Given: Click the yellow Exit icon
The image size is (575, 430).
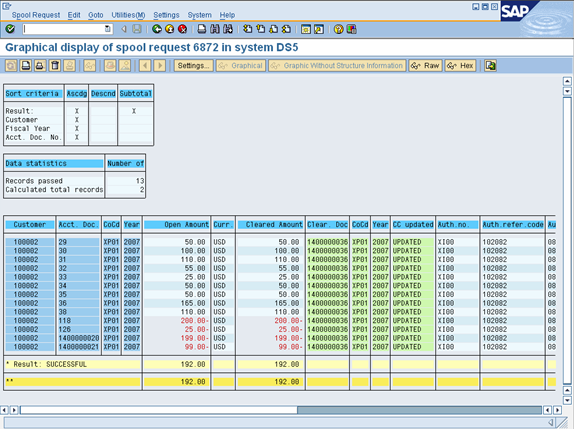Looking at the screenshot, I should coord(169,29).
